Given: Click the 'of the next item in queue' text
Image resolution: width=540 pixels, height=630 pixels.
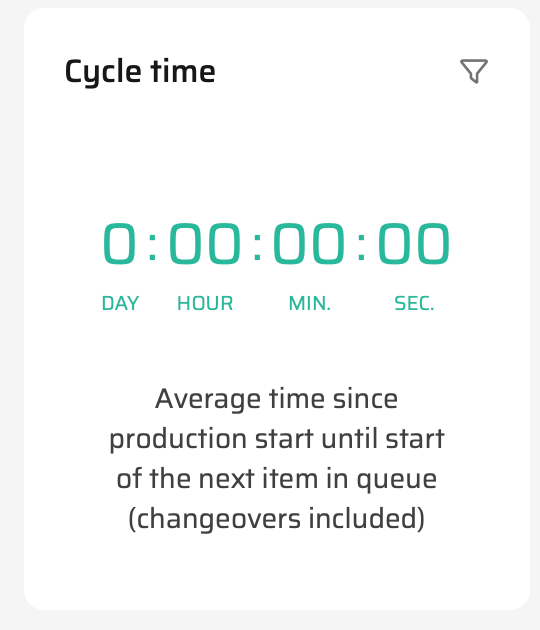Looking at the screenshot, I should (x=277, y=479).
